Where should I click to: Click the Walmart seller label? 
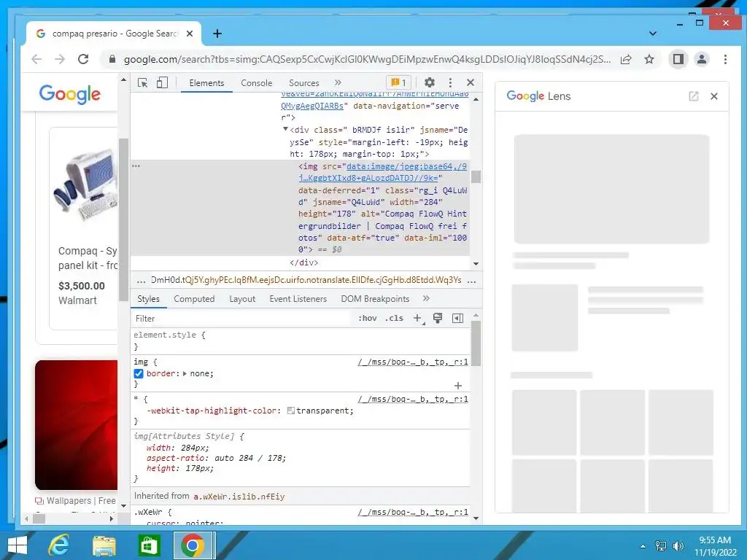point(77,300)
